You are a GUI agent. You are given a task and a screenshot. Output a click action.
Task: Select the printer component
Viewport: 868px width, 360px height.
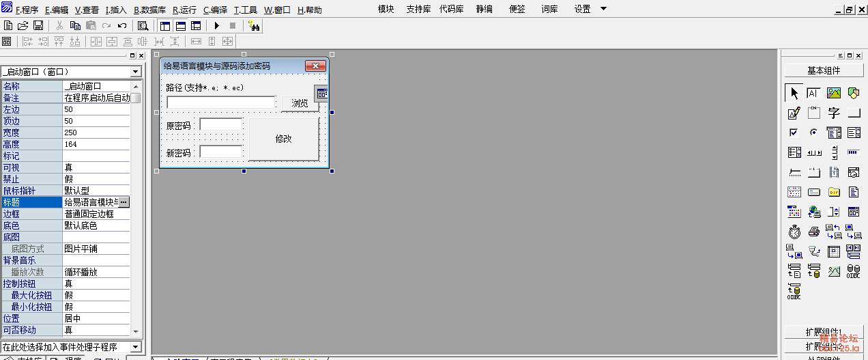[813, 232]
